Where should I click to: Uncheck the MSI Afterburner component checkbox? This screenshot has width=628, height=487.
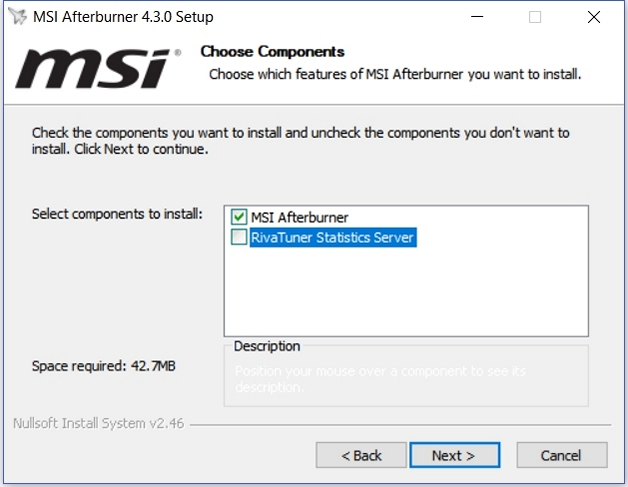pos(239,217)
